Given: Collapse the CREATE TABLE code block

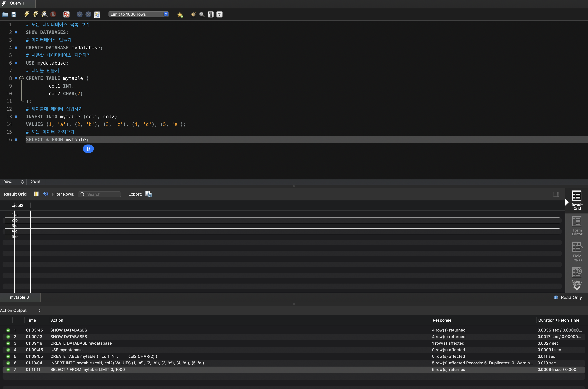Looking at the screenshot, I should click(x=21, y=78).
